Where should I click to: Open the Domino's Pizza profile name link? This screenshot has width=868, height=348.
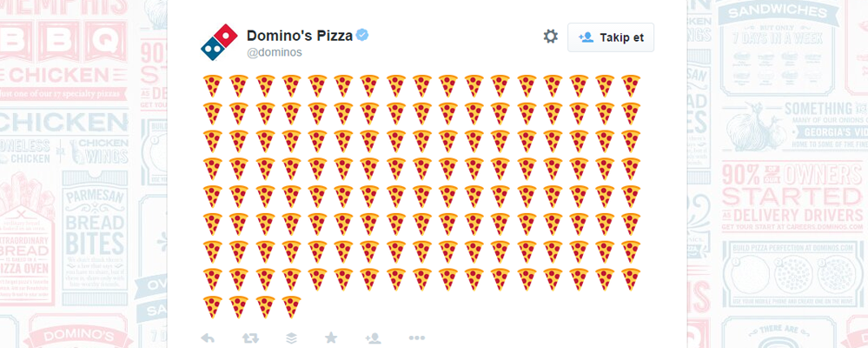pyautogui.click(x=299, y=36)
